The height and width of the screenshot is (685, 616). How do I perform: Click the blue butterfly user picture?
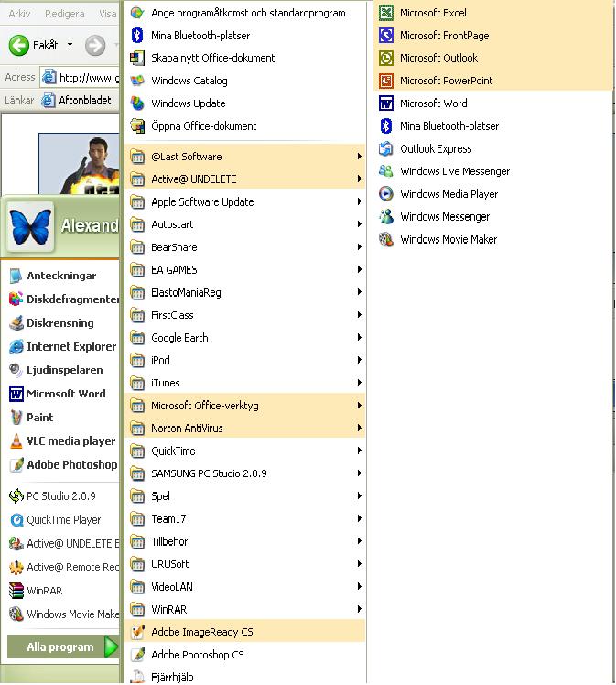point(30,227)
